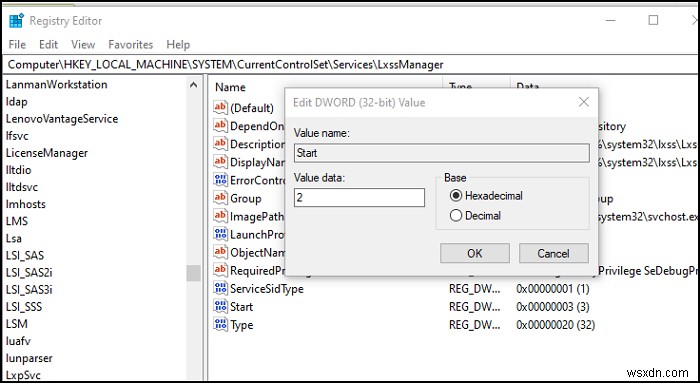
Task: Click the ImagePath value's string icon
Action: pyautogui.click(x=220, y=216)
